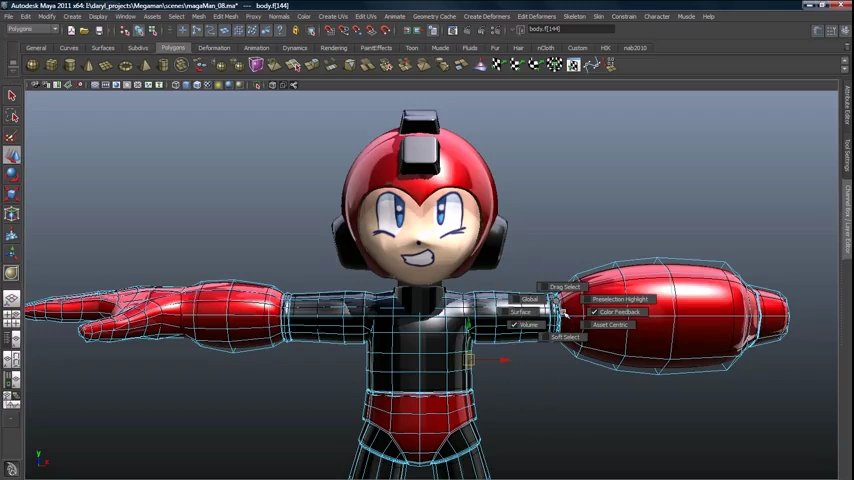
Task: Click the selection lock padlock icon
Action: point(296,31)
